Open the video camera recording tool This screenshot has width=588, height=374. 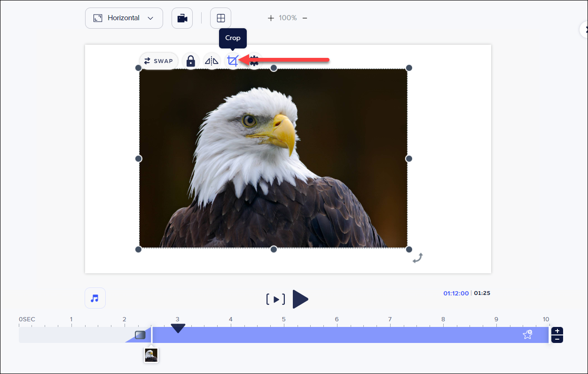coord(182,17)
